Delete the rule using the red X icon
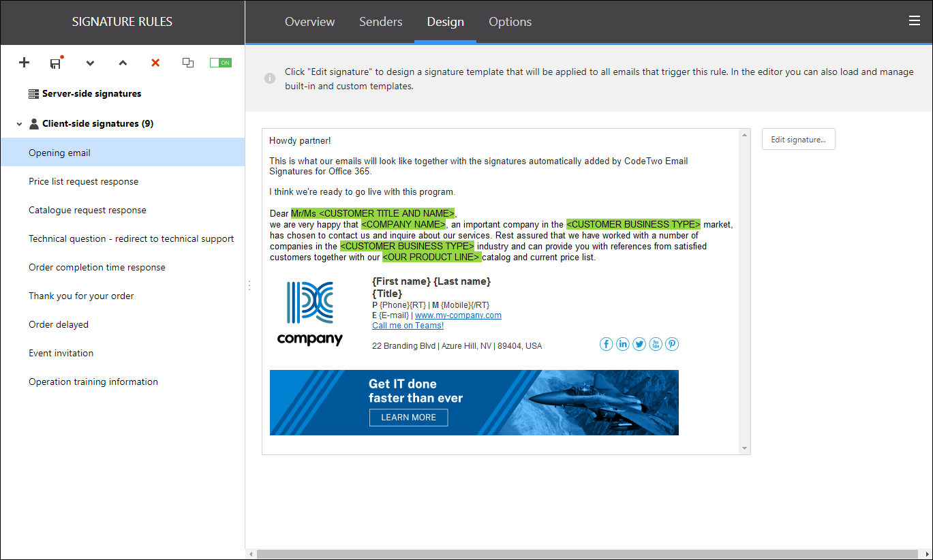Image resolution: width=933 pixels, height=560 pixels. coord(155,63)
